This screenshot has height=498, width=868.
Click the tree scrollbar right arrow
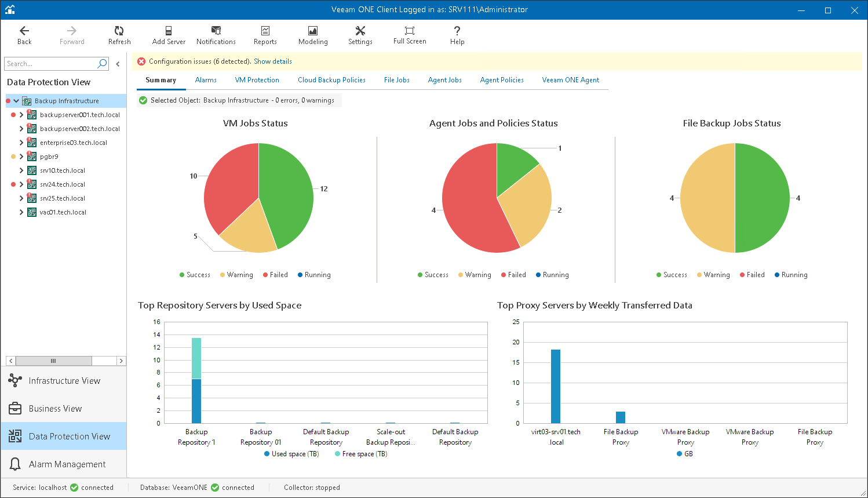121,361
